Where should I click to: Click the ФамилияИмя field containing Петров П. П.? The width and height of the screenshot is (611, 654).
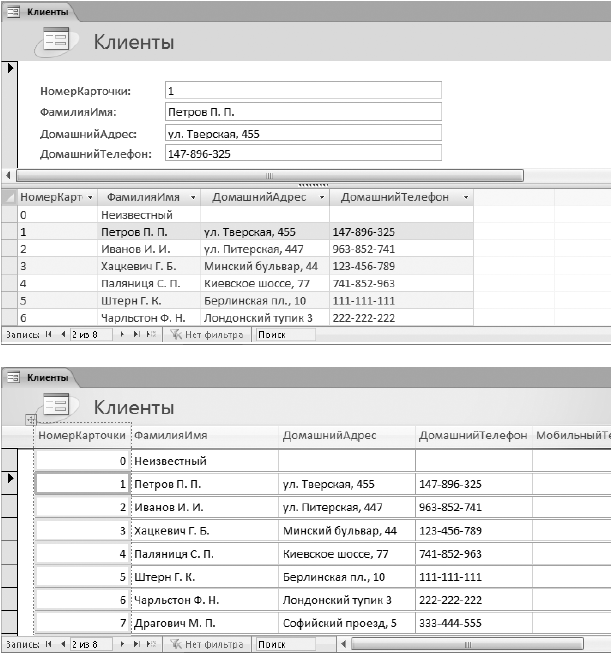tap(303, 111)
